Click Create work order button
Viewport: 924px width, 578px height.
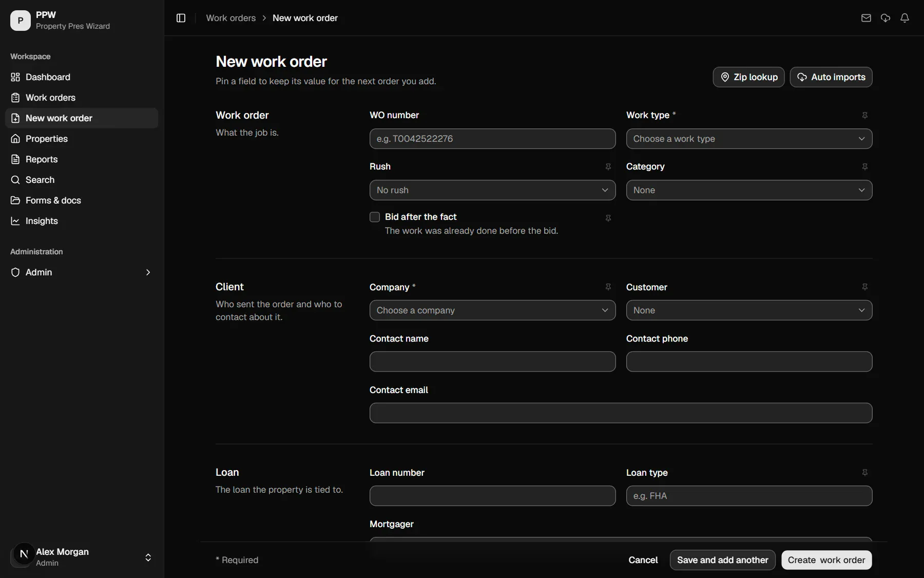pos(826,560)
